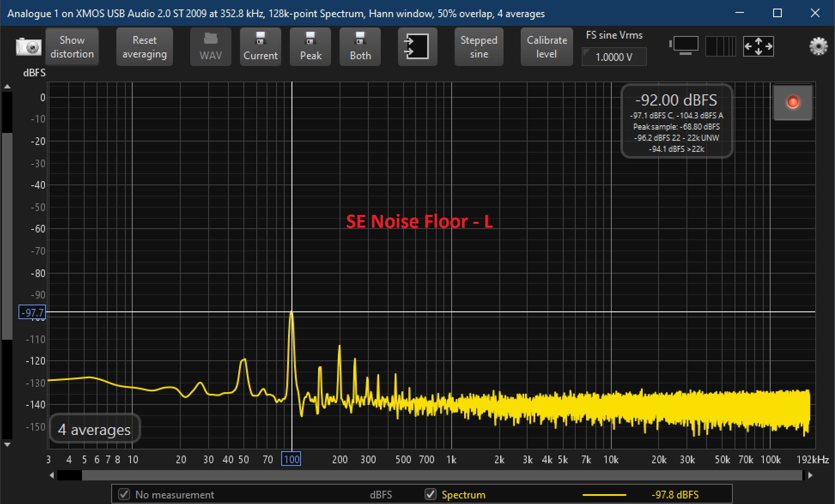This screenshot has width=835, height=504.
Task: Click the monitor display icon
Action: pyautogui.click(x=684, y=45)
